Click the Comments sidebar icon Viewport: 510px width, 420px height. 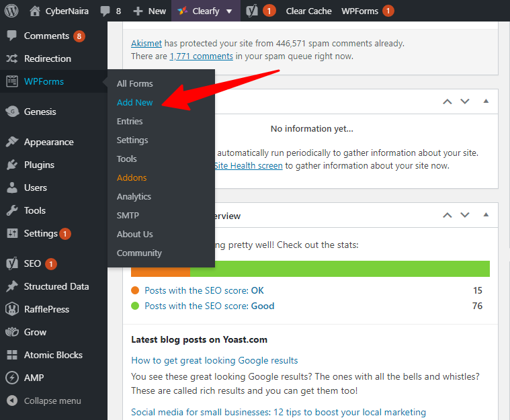point(12,36)
